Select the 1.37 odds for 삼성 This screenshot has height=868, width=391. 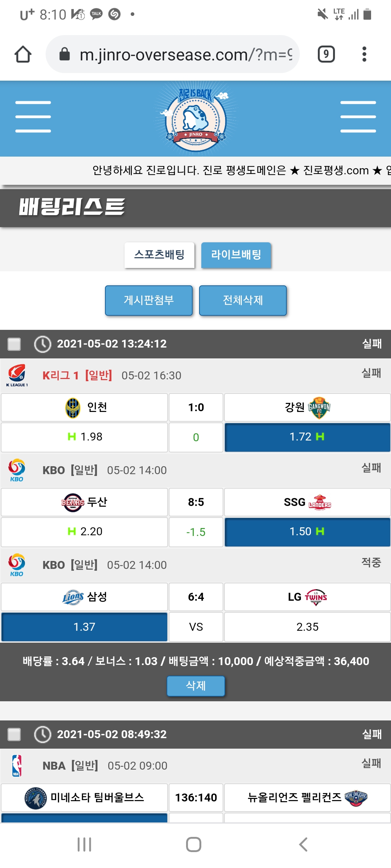(84, 627)
